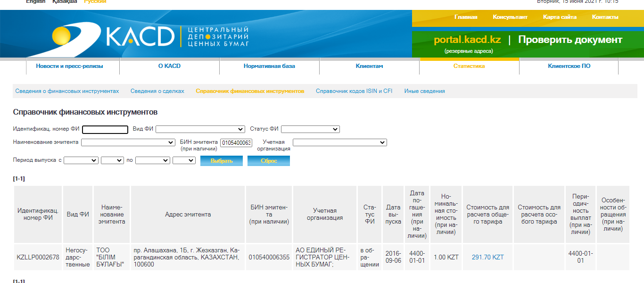Viewport: 644px width, 283px height.
Task: Open the Статистика menu tab
Action: (469, 66)
